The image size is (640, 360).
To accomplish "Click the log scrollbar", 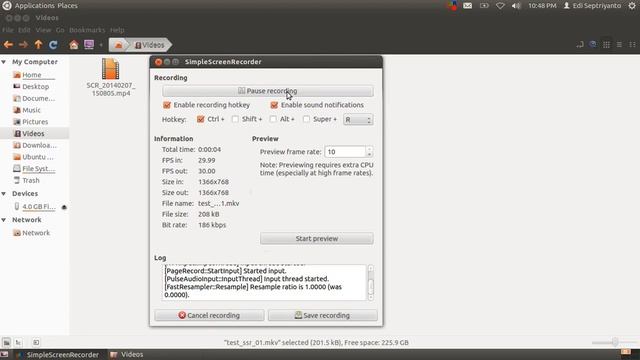I will (371, 282).
